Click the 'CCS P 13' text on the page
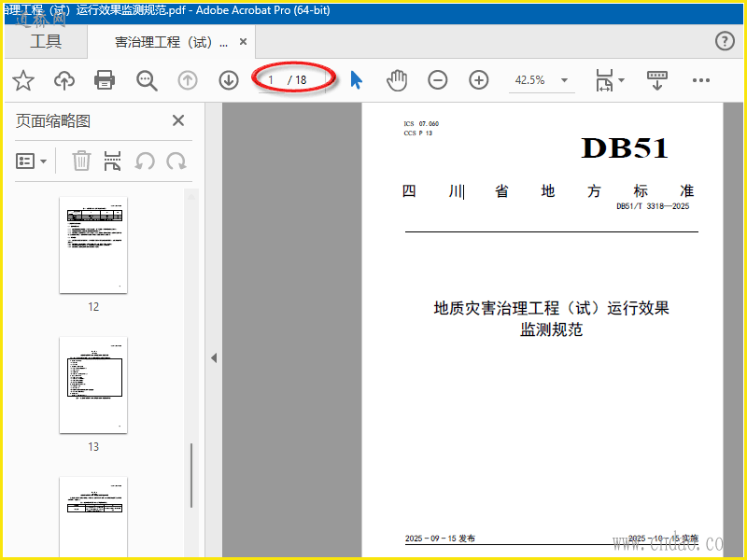747x560 pixels. click(417, 133)
